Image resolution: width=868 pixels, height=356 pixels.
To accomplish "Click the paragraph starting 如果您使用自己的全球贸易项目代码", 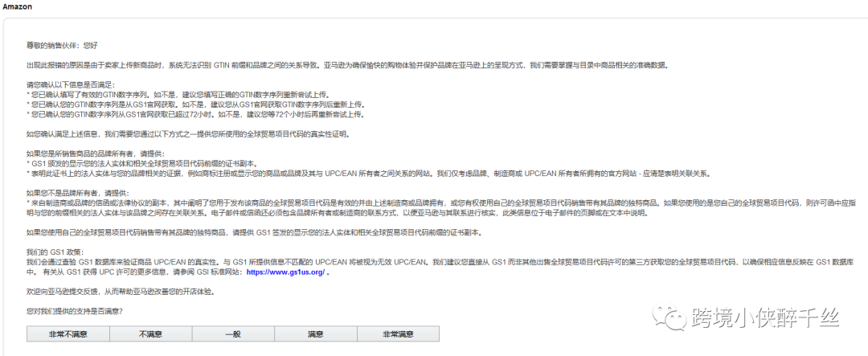I will point(254,232).
